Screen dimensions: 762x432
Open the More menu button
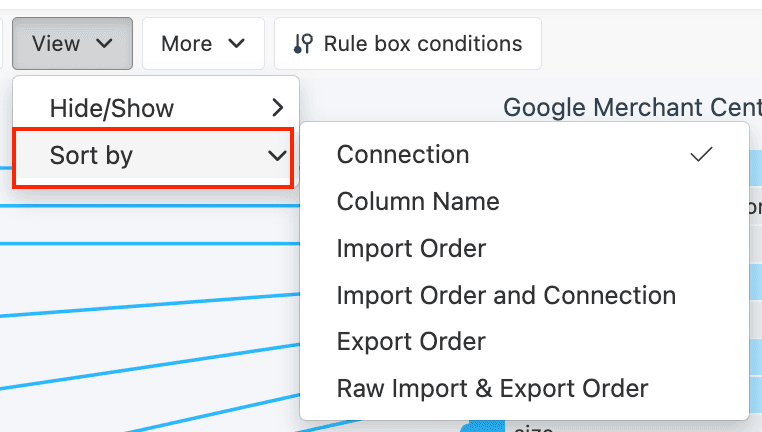(187, 44)
